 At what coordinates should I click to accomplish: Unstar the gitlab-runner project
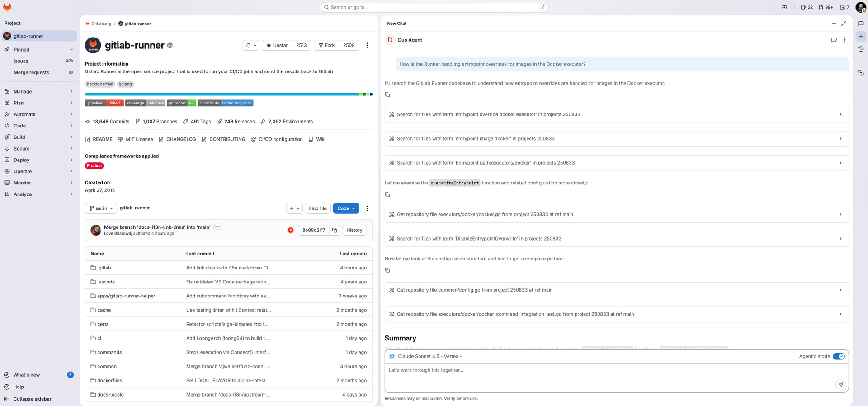[x=277, y=45]
